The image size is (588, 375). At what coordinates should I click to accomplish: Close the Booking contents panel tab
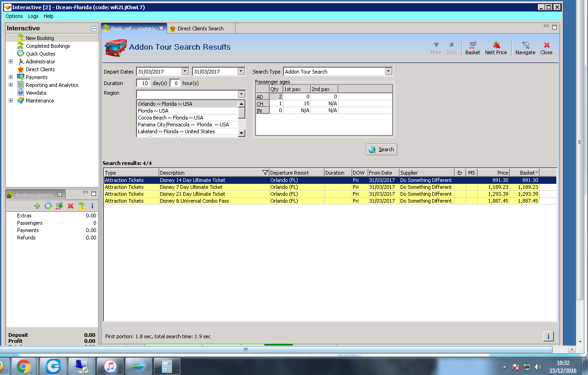click(x=60, y=195)
